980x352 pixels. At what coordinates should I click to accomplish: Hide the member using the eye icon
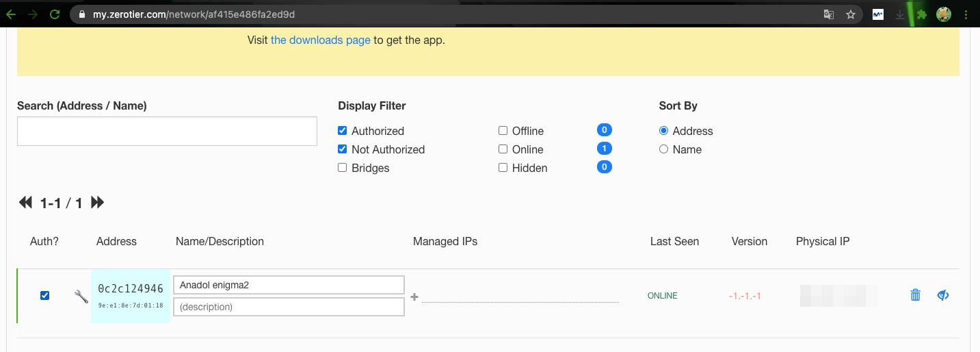943,295
